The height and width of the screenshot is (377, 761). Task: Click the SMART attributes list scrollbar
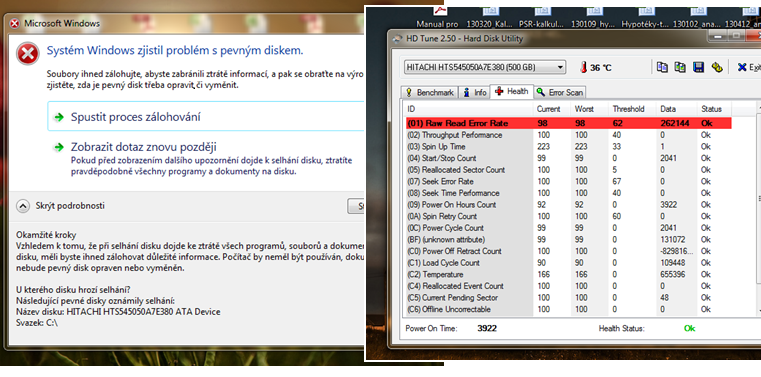[759, 208]
